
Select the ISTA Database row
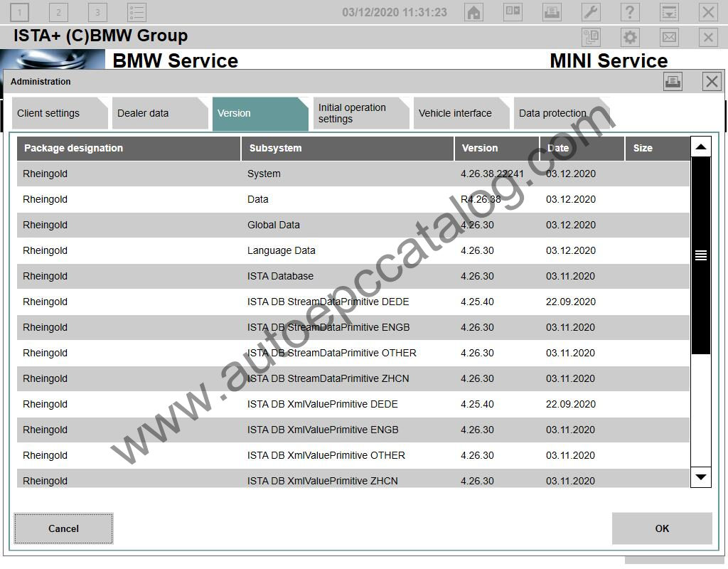tap(353, 276)
